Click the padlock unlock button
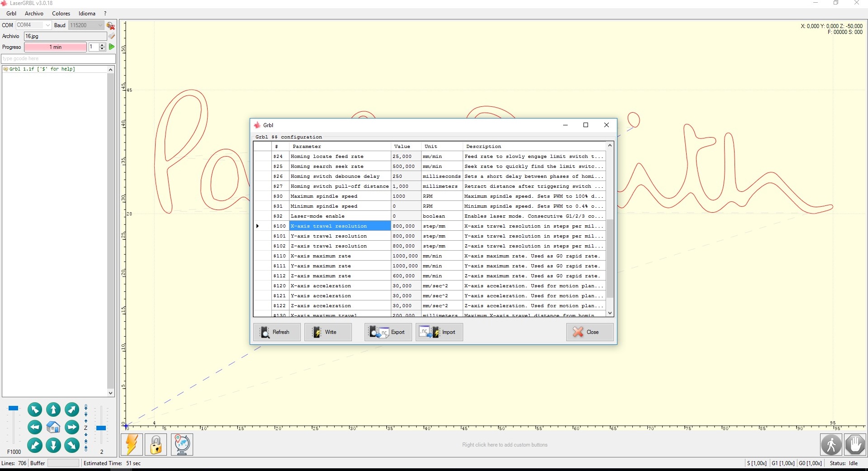The height and width of the screenshot is (471, 868). [x=156, y=444]
